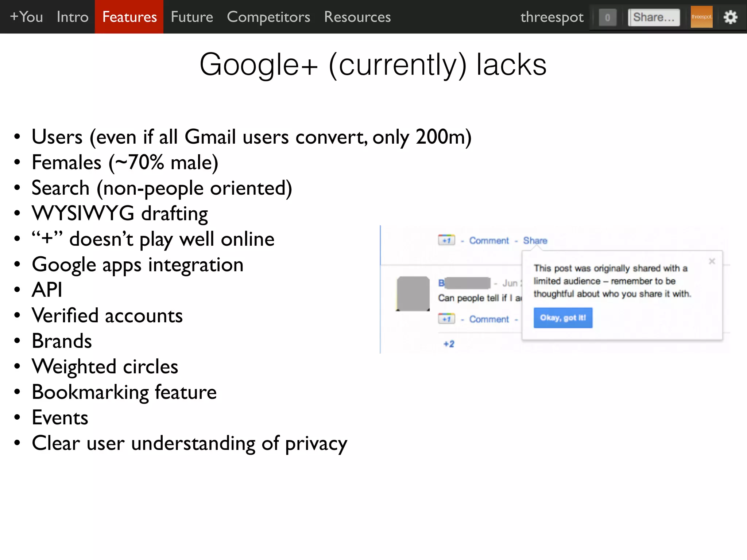Click 'Clear user understanding of privacy' bullet
Screen dimensions: 747x560
point(189,443)
